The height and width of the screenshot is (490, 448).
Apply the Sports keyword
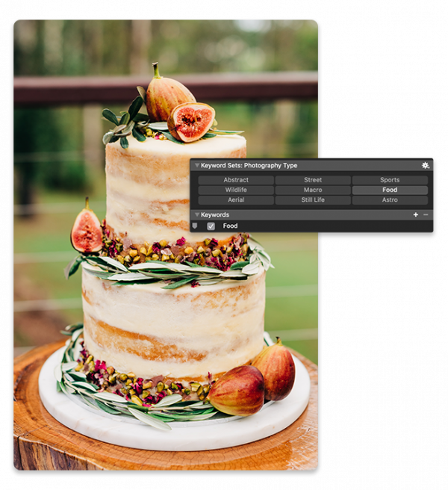(390, 180)
